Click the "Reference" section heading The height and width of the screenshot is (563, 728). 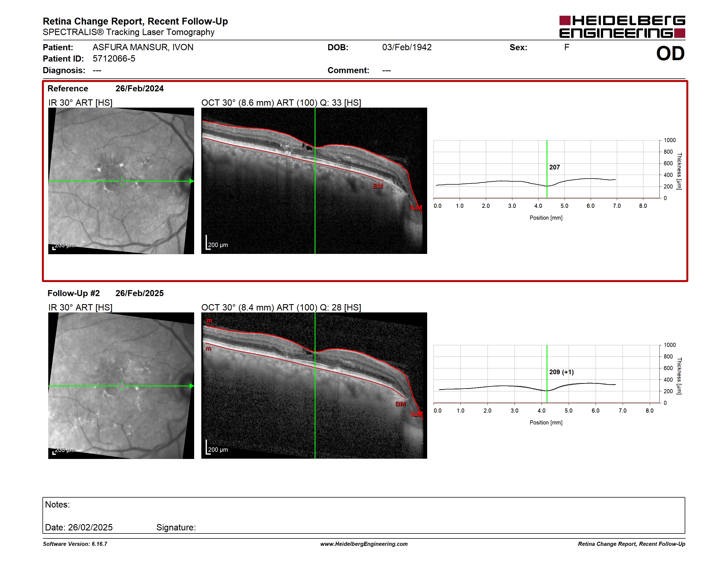tap(68, 88)
